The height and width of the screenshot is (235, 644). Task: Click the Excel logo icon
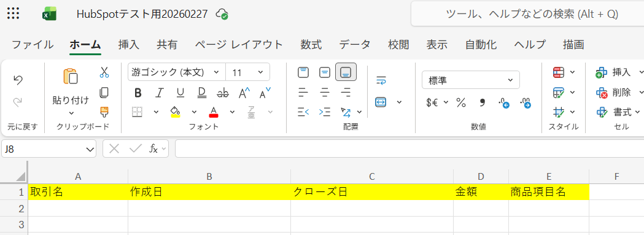49,14
